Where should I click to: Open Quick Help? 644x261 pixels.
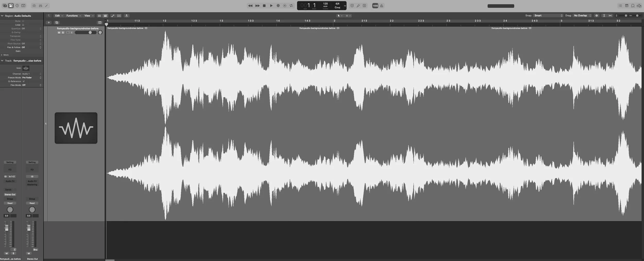17,6
